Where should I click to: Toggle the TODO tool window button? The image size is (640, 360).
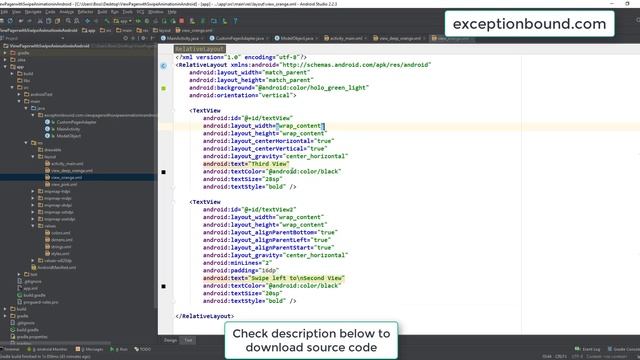tap(142, 349)
